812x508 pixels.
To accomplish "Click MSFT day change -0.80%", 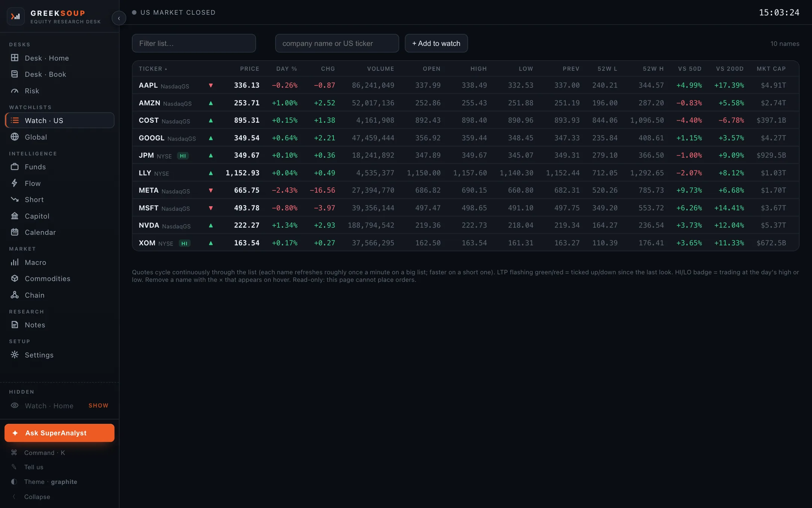I will (285, 208).
